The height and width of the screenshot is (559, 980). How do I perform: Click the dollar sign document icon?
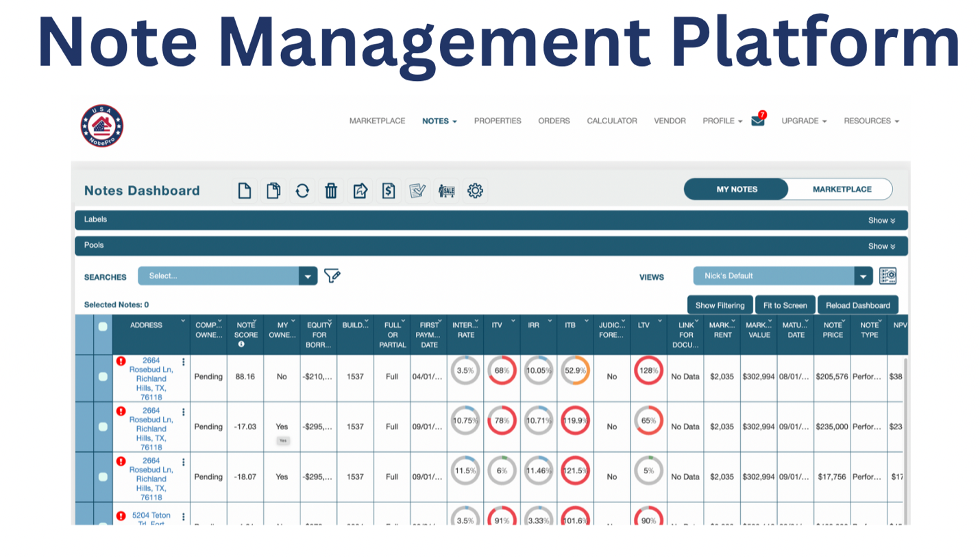(389, 191)
